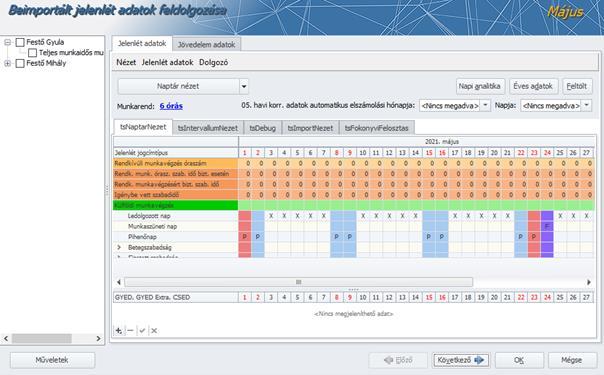Click the Következő button
Viewport: 604px width, 375px height.
tap(461, 360)
